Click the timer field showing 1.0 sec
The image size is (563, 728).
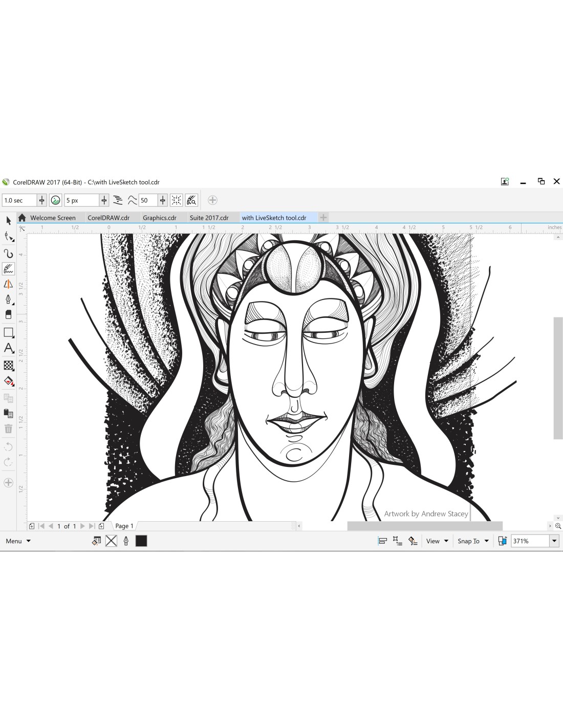click(x=19, y=200)
